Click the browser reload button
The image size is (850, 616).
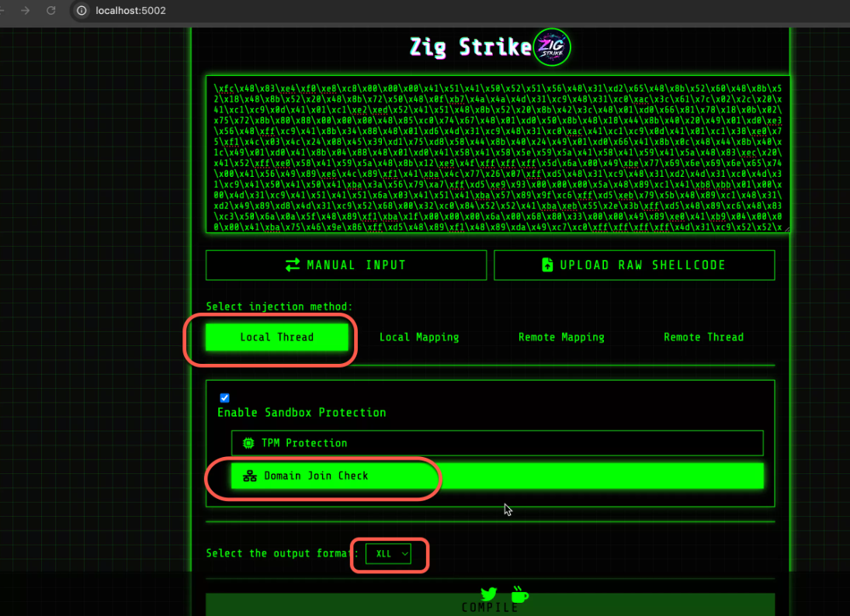52,11
